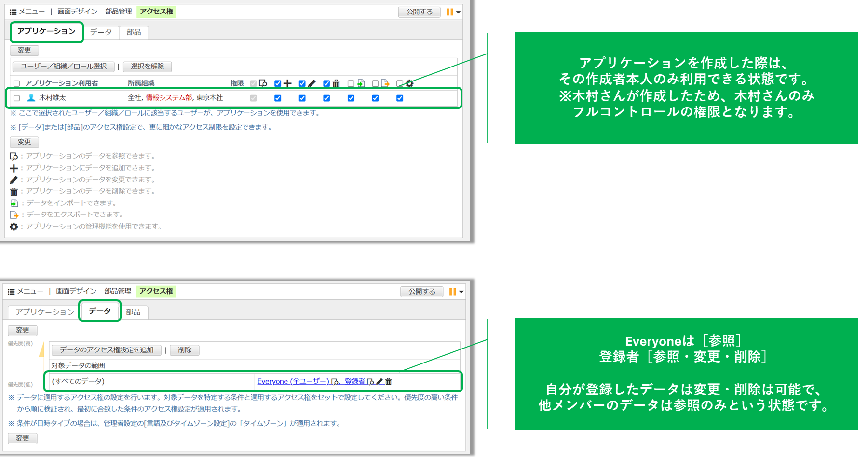Open 画面デザイン in the upper panel menu

click(x=77, y=12)
